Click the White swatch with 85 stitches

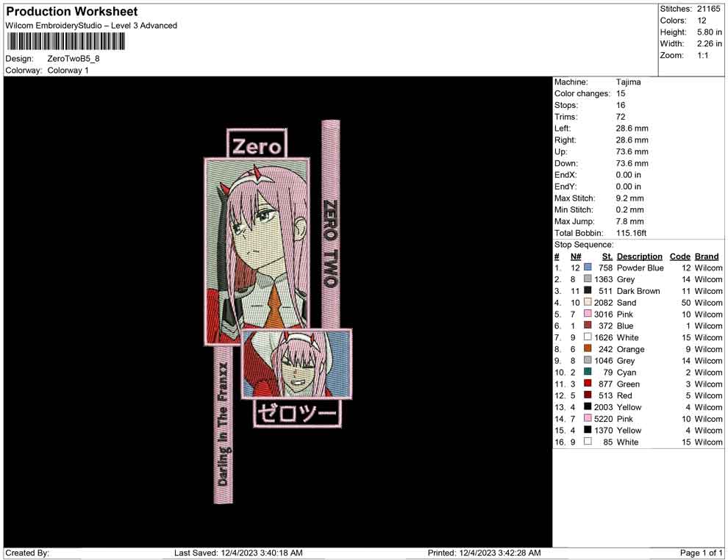point(588,441)
